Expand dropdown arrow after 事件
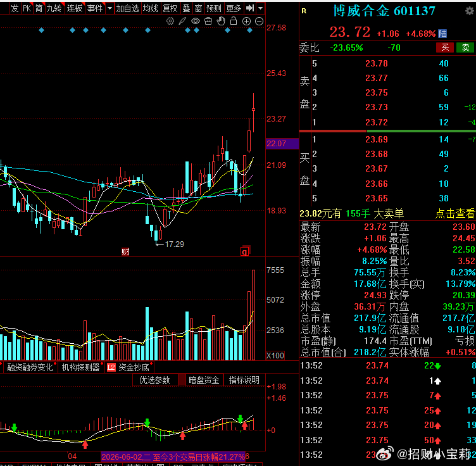Screen dimensions: 476x466 [110, 8]
